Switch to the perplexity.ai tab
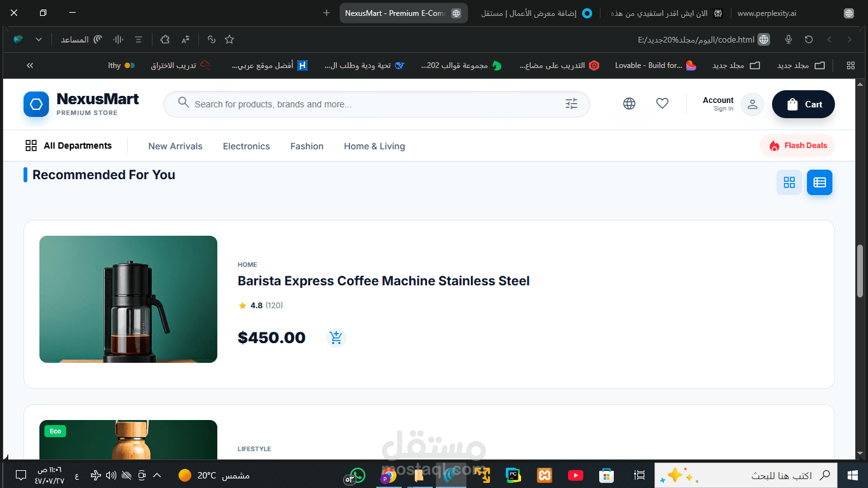Viewport: 868px width, 488px height. tap(794, 13)
